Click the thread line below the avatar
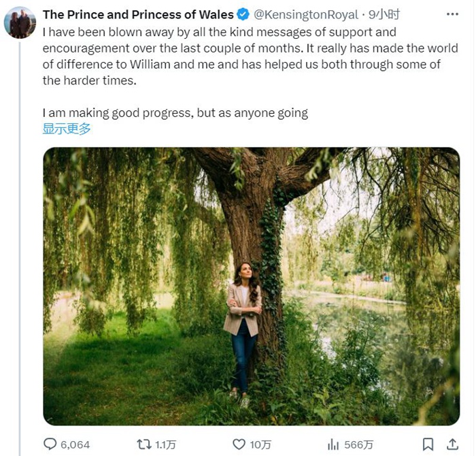 pyautogui.click(x=20, y=238)
